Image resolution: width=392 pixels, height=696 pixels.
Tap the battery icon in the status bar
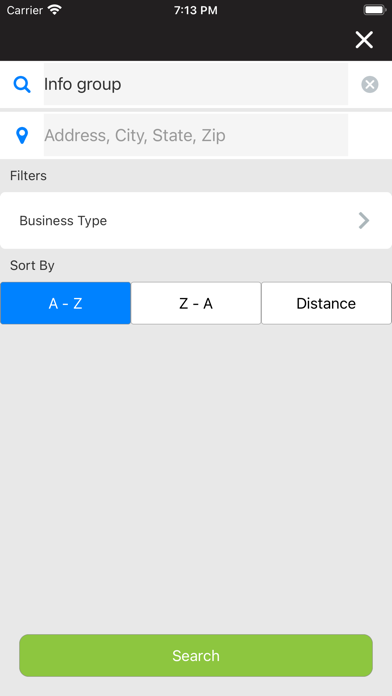click(x=375, y=10)
